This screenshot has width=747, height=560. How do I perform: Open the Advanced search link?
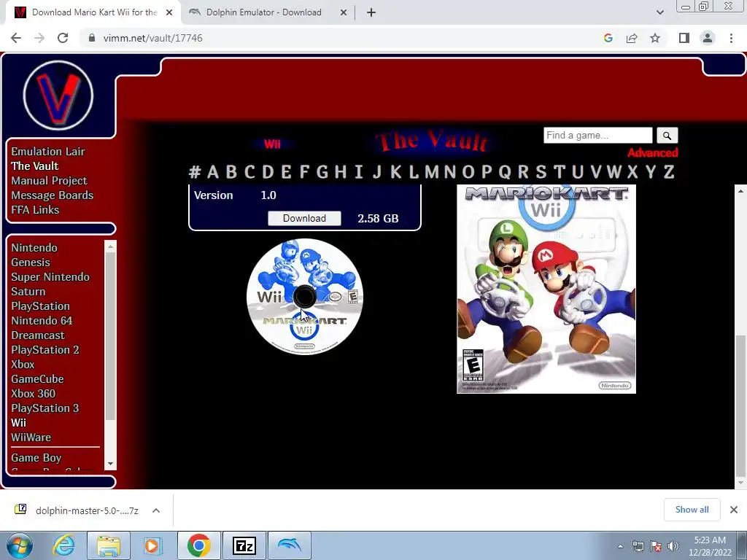(x=652, y=153)
